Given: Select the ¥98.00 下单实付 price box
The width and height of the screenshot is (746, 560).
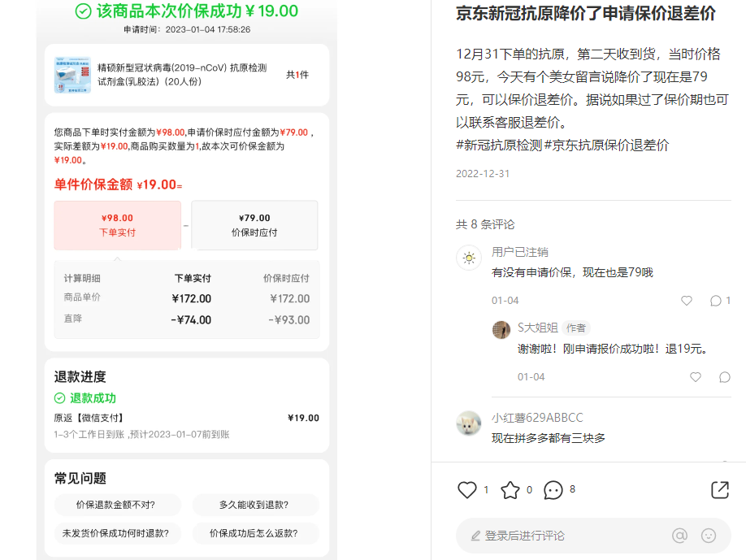Looking at the screenshot, I should [x=118, y=225].
